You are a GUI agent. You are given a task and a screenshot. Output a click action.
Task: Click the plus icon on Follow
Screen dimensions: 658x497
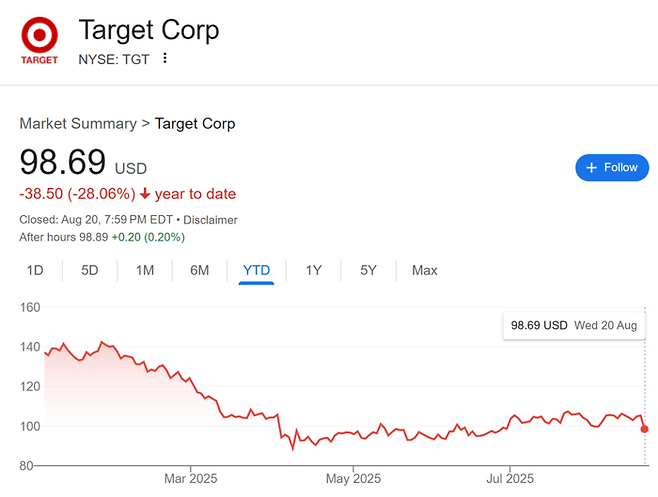(591, 168)
